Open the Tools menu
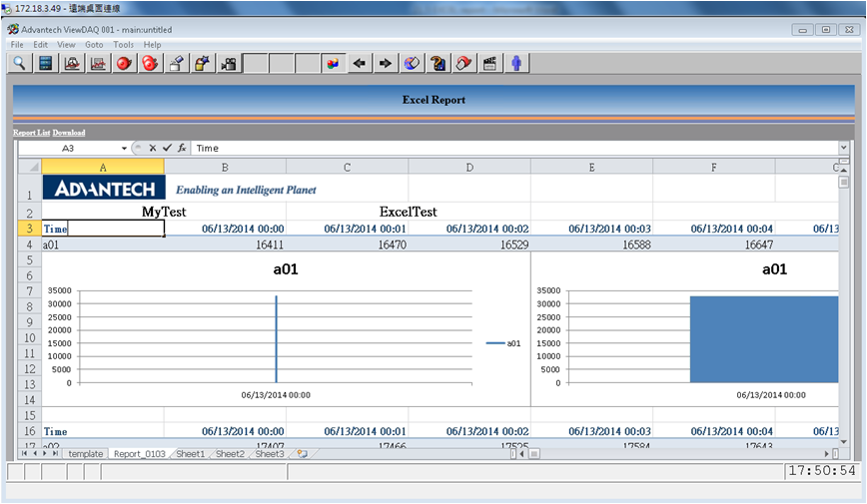 (123, 45)
